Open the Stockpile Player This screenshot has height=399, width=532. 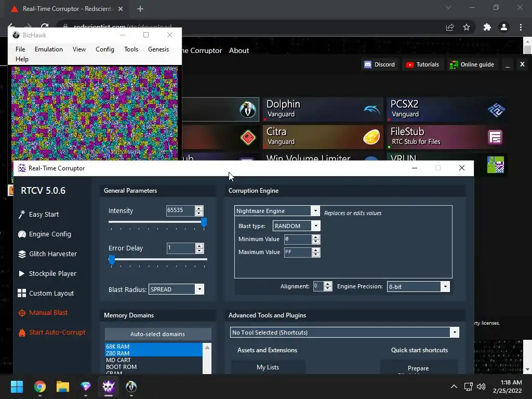coord(47,273)
